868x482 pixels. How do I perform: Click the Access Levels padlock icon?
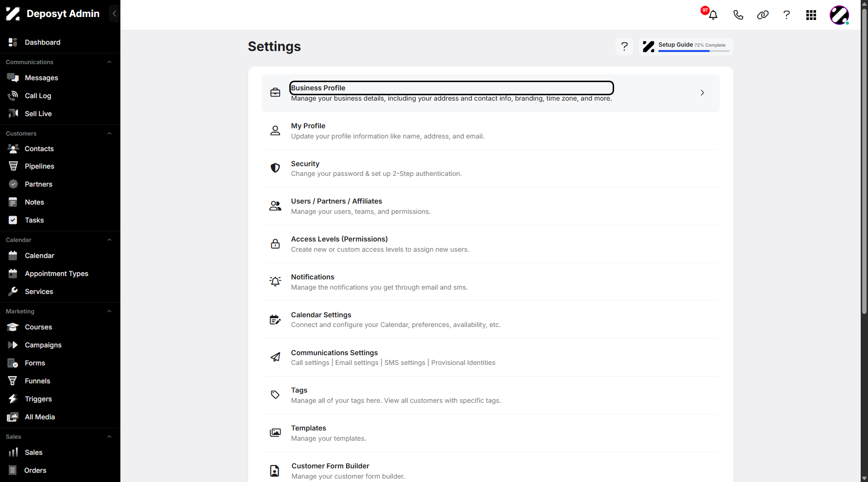[275, 244]
